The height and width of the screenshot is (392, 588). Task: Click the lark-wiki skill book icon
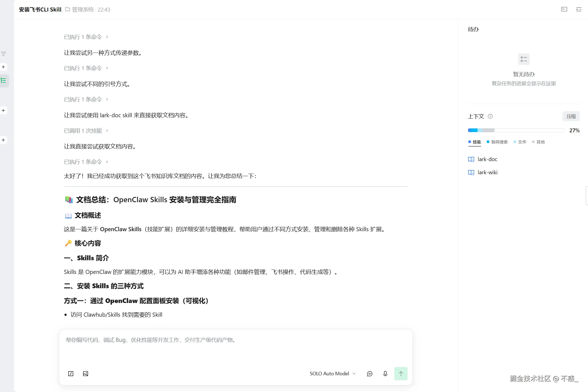click(471, 173)
